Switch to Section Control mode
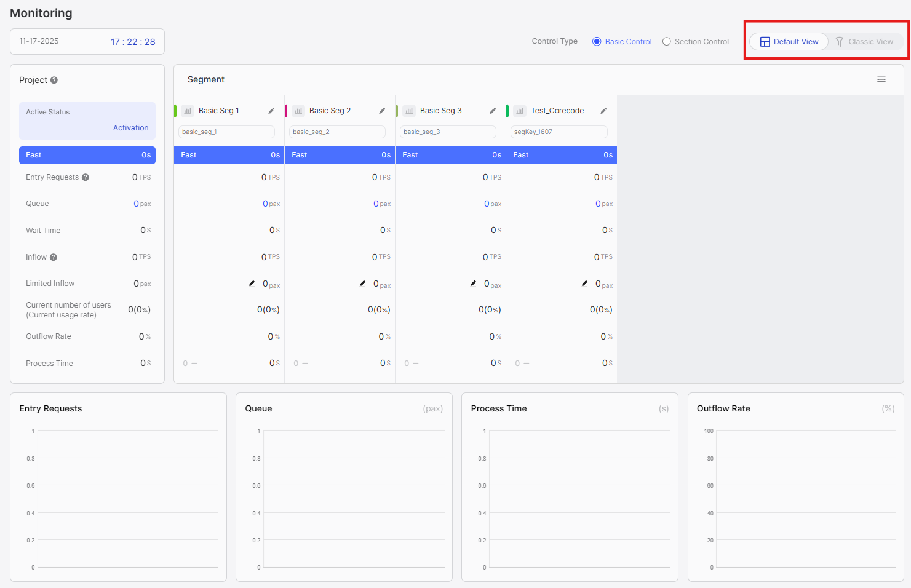Screen dimensions: 911x588 coord(666,41)
